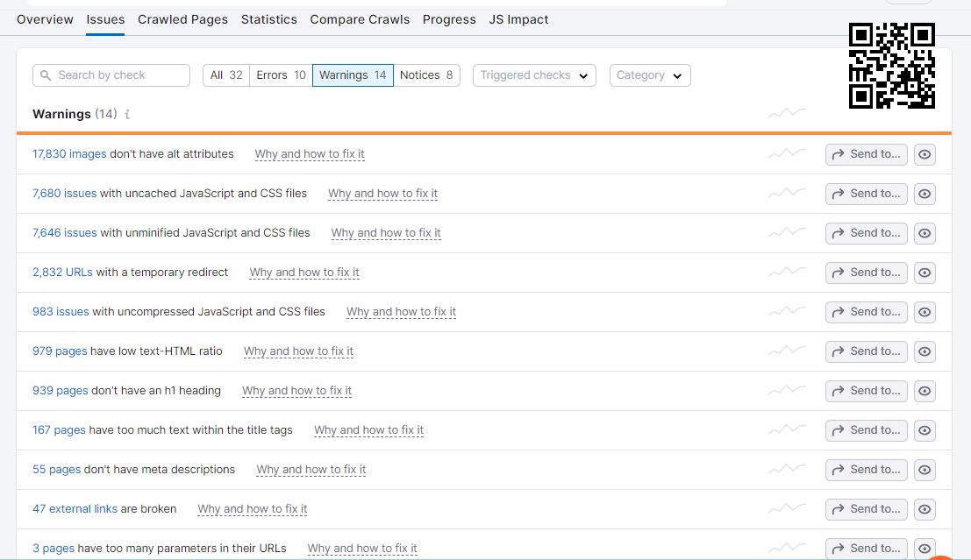Viewport: 971px width, 560px height.
Task: Open the 17,830 images link
Action: tap(69, 153)
